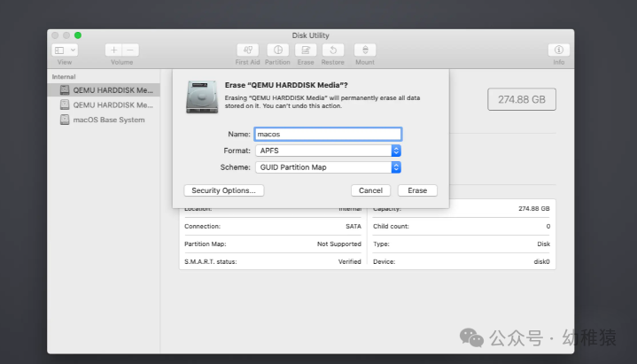
Task: Open the Scheme dropdown GUID Partition Map
Action: click(328, 167)
